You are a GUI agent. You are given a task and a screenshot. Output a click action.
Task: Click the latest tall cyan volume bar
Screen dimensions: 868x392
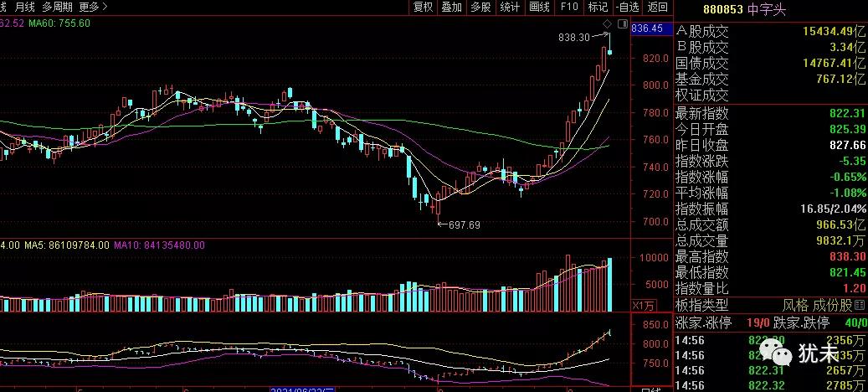(610, 285)
